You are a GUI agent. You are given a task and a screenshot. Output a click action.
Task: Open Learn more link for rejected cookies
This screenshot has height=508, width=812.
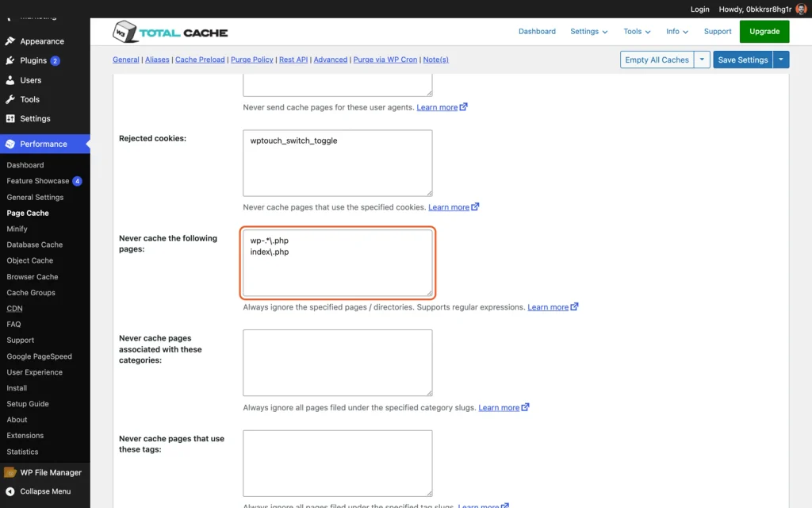(449, 207)
